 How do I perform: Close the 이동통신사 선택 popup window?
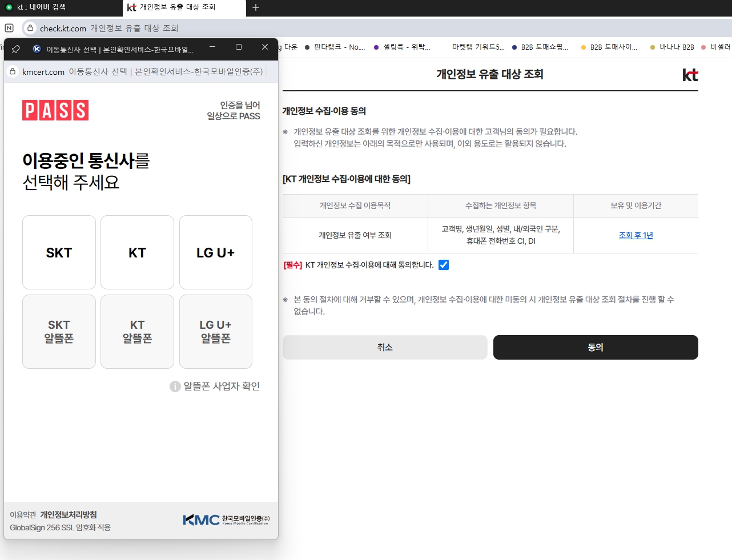[265, 47]
